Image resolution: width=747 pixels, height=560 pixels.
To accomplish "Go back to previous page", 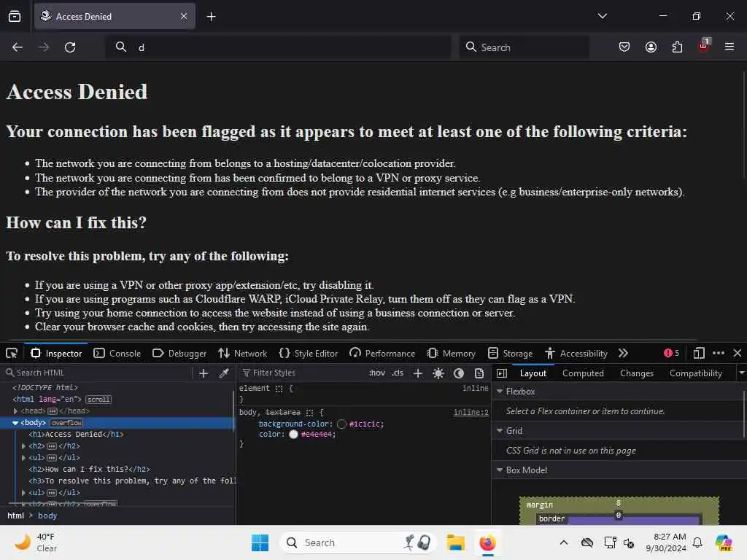I will pos(18,47).
